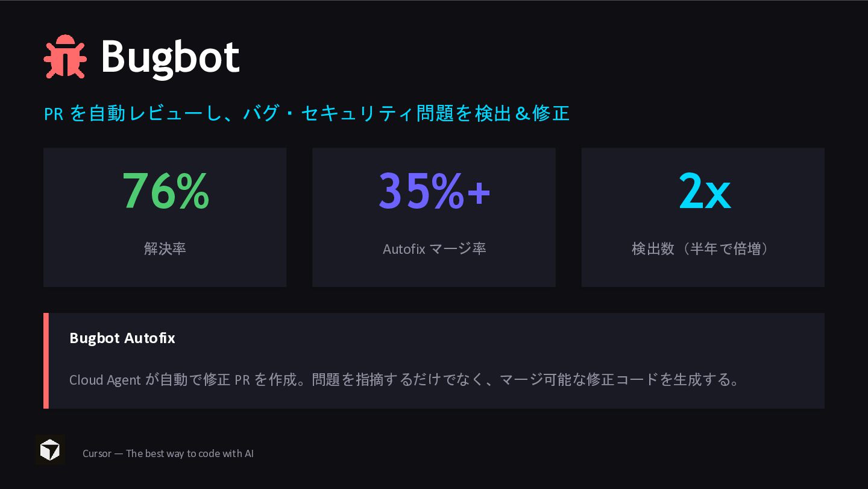The height and width of the screenshot is (489, 868).
Task: Click the Bugbot Autofix heading
Action: point(122,338)
